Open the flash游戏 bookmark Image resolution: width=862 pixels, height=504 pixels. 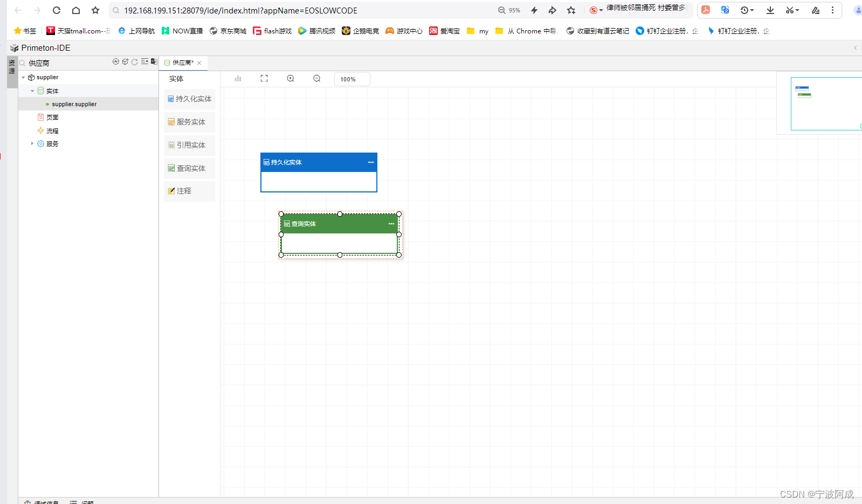coord(272,31)
